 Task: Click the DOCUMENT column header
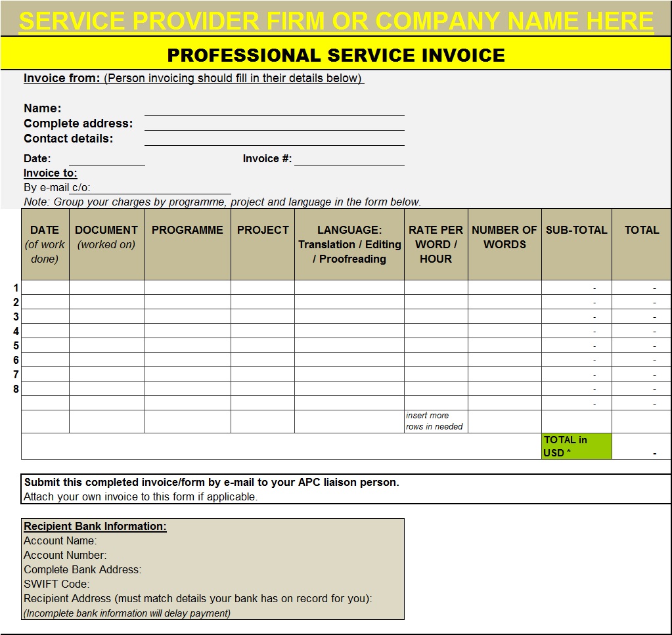pos(106,244)
